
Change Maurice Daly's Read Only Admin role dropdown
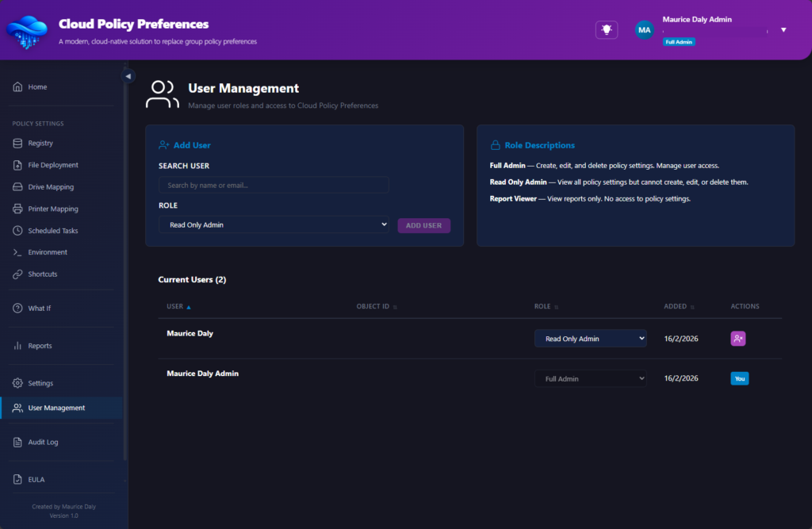[590, 339]
